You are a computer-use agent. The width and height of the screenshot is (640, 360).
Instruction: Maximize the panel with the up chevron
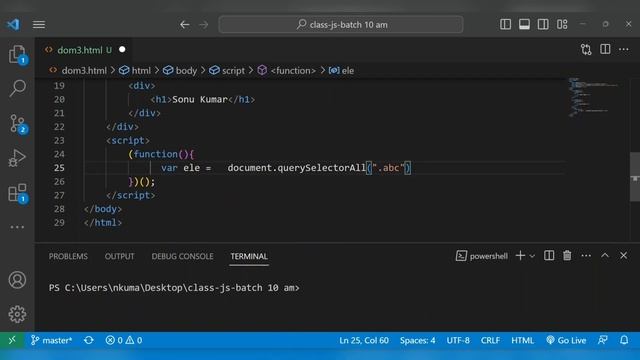pos(605,256)
